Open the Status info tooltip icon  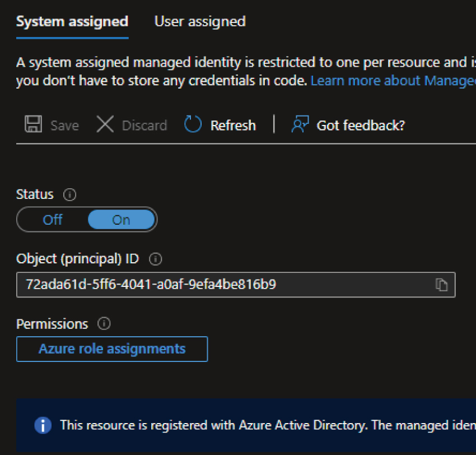(x=69, y=195)
